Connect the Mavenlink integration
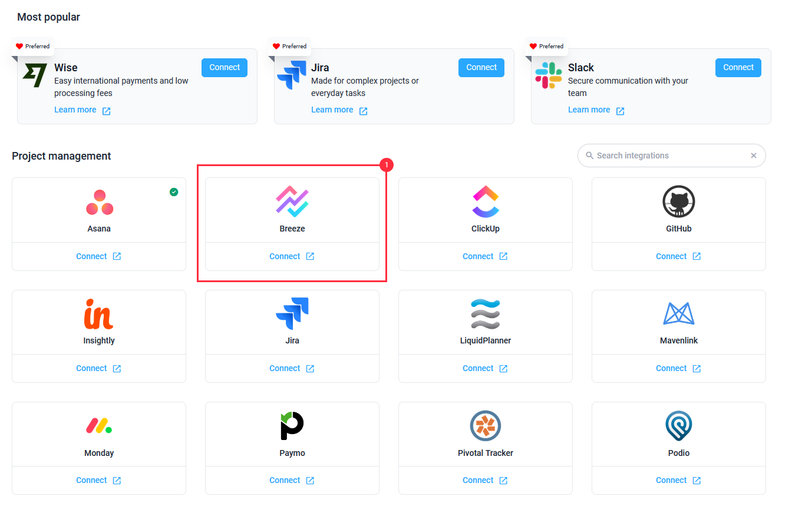The height and width of the screenshot is (516, 812). coord(671,368)
